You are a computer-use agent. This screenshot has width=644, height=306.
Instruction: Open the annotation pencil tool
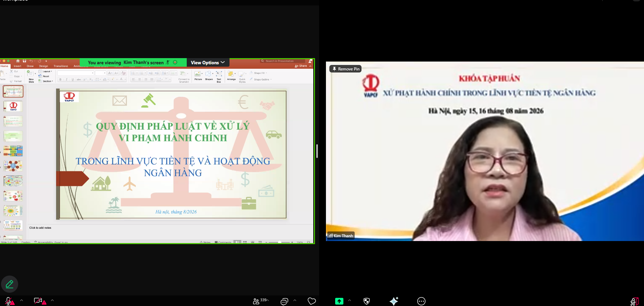tap(10, 284)
